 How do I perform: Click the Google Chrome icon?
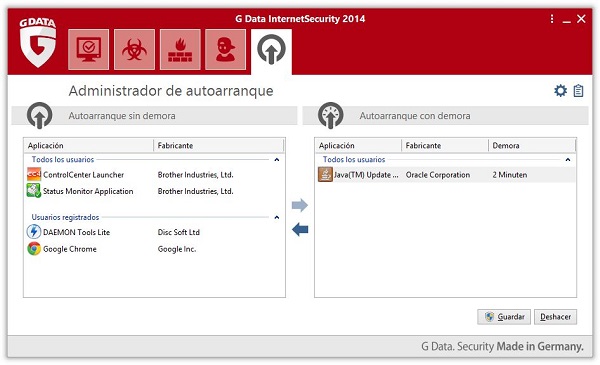(x=34, y=249)
